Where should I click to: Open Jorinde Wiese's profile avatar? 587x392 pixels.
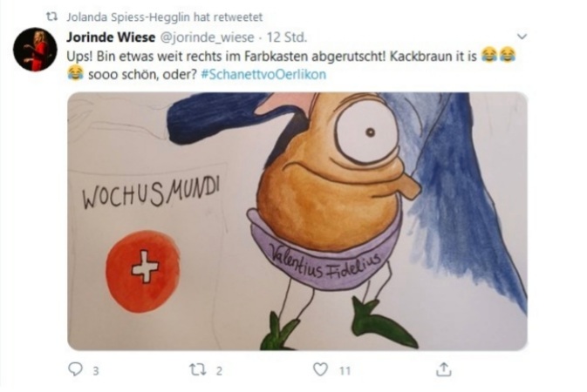point(35,49)
